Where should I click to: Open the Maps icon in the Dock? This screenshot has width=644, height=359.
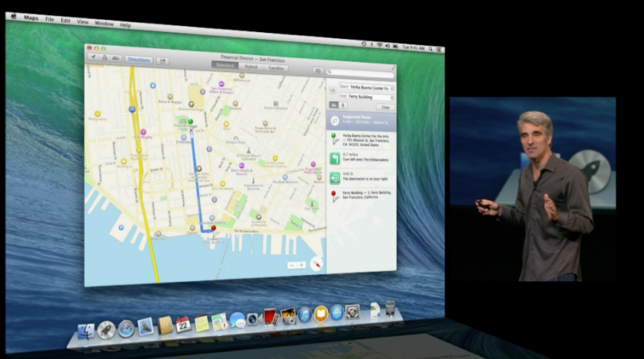(220, 322)
